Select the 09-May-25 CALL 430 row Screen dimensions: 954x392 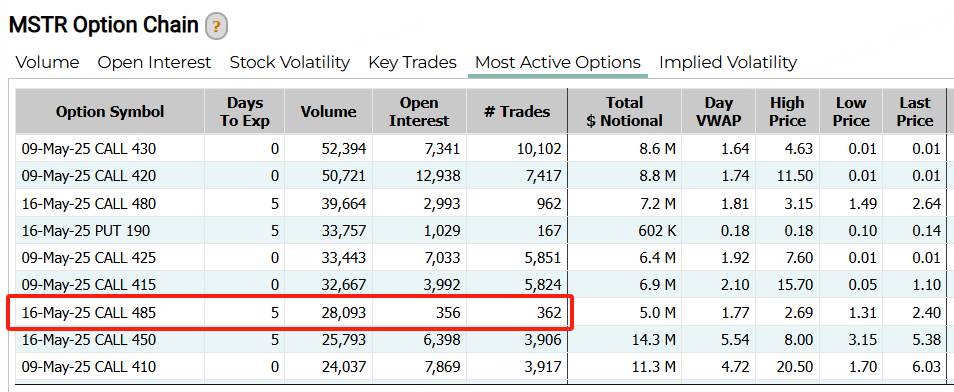tap(481, 149)
